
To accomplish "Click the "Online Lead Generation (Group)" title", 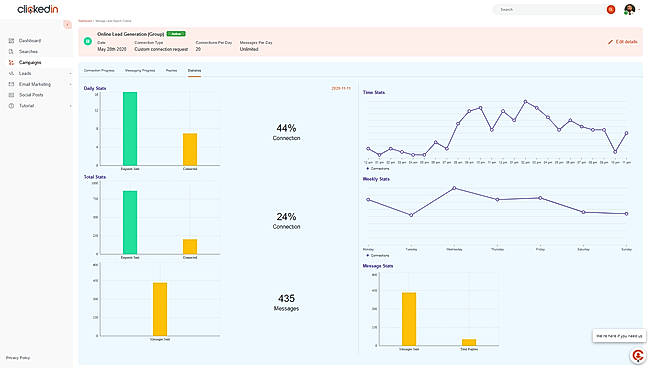I will 131,34.
